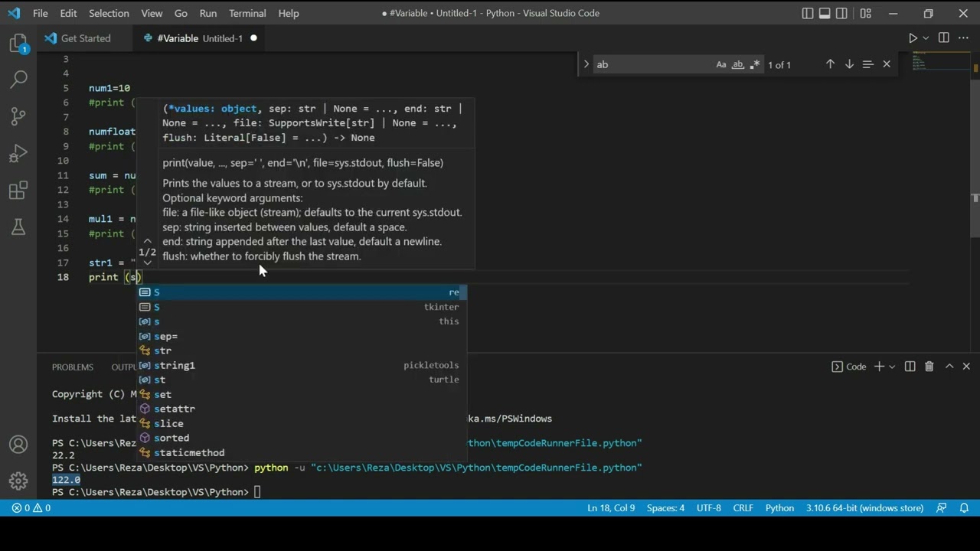Open the Help menu

coord(289,13)
